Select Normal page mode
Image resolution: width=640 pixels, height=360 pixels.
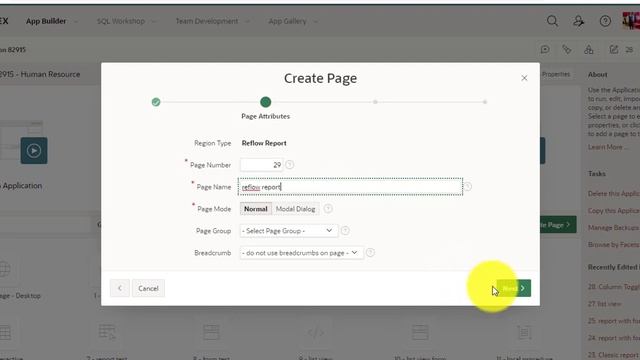coord(256,209)
